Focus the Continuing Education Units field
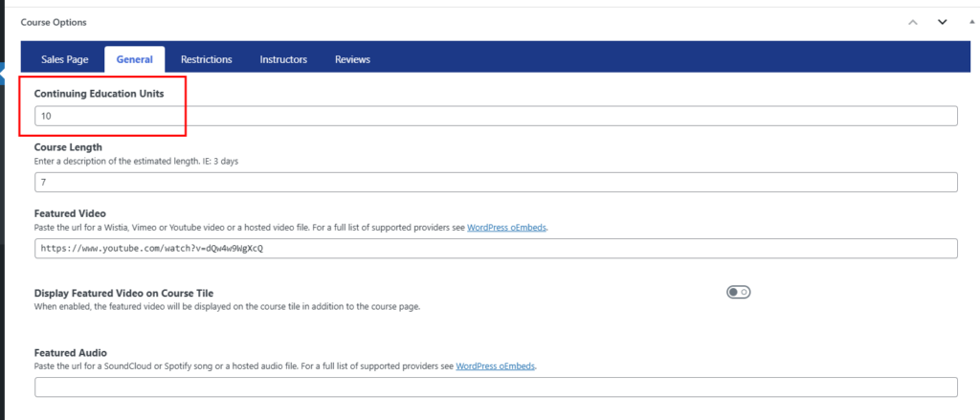 coord(496,116)
